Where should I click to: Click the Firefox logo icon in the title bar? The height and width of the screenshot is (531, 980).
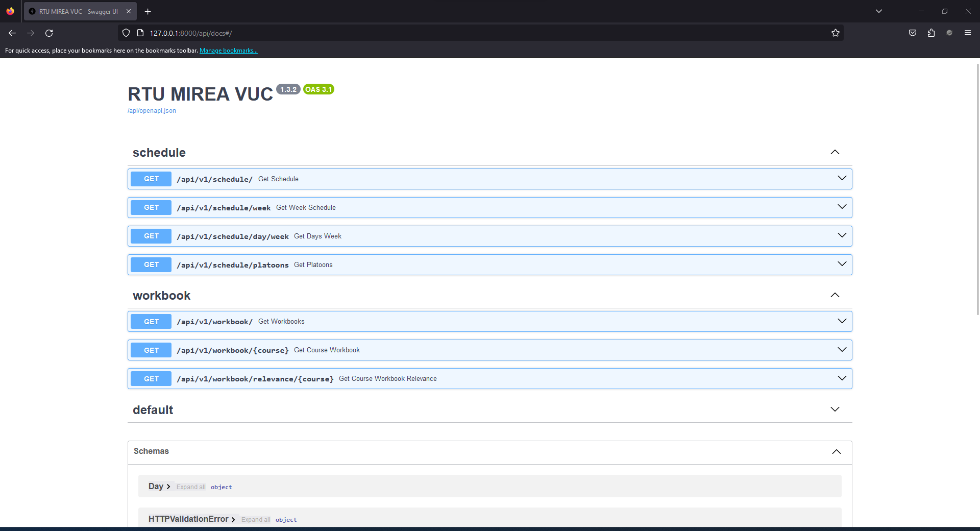(10, 11)
